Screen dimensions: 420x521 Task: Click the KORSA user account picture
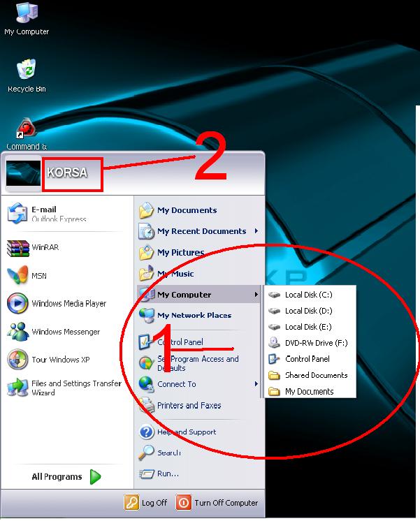23,173
